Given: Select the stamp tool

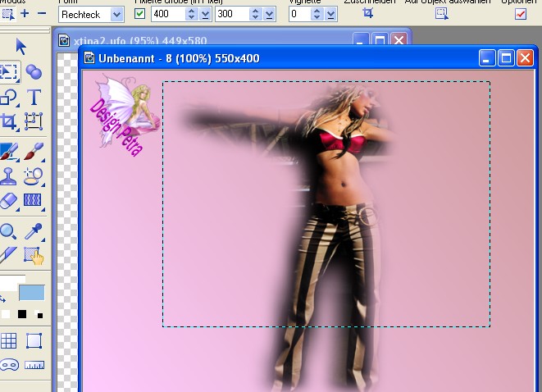Looking at the screenshot, I should pos(8,176).
